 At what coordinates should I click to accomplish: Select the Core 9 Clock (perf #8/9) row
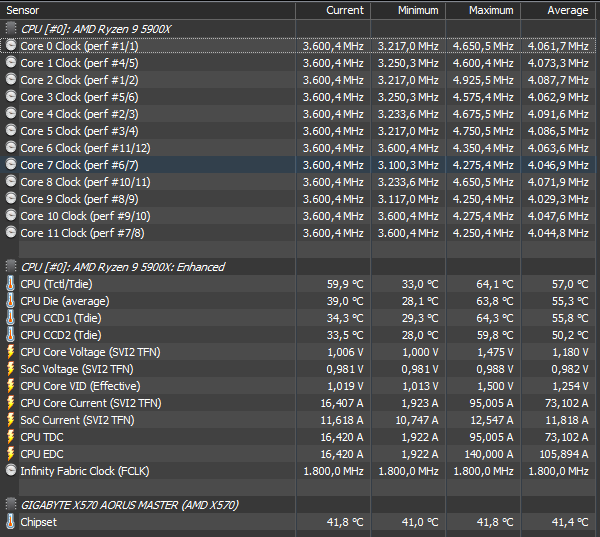click(298, 199)
